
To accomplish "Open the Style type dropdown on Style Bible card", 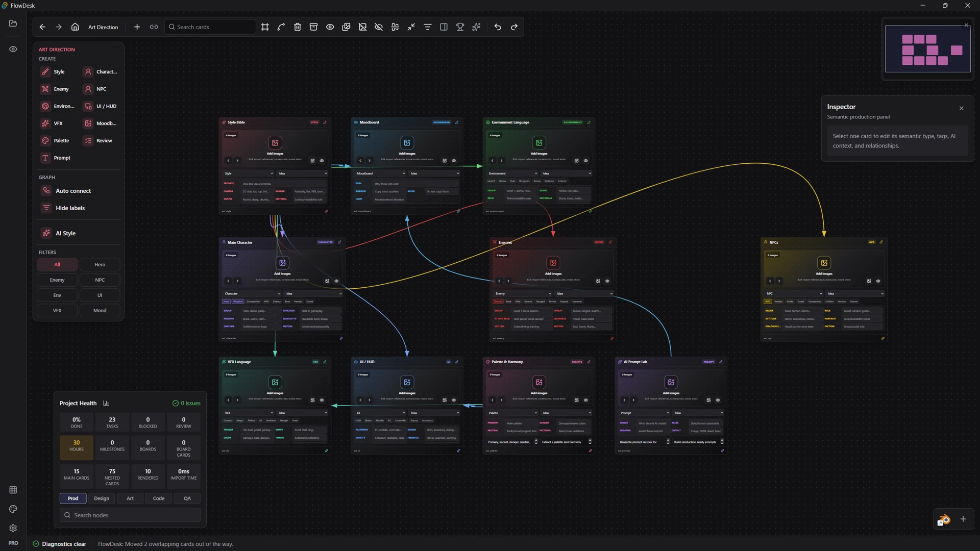I will click(249, 173).
